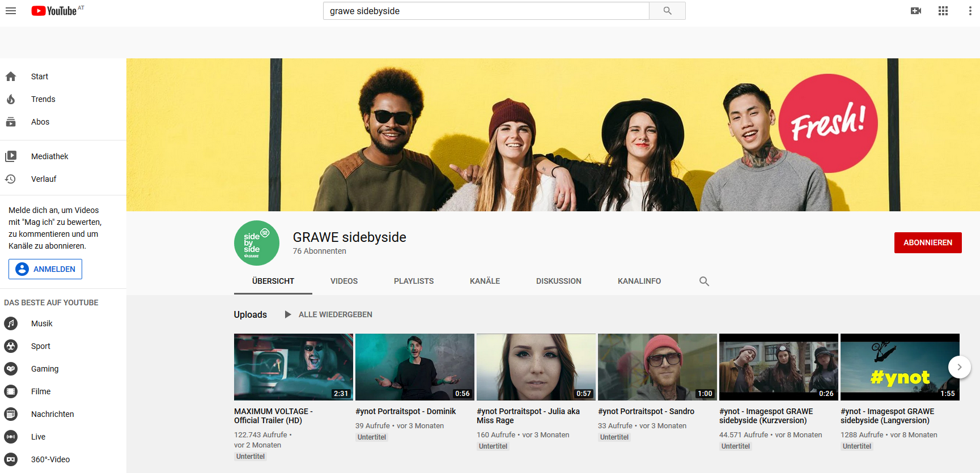Click the channel banner image

(x=553, y=135)
